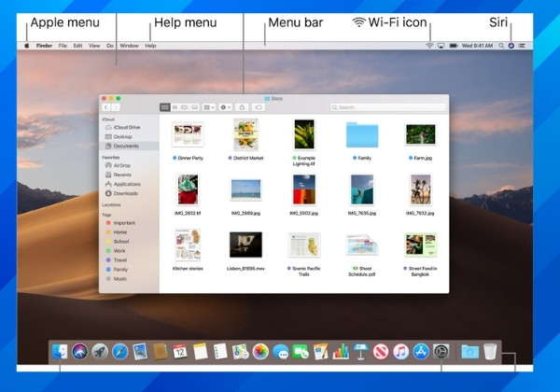
Task: Open the File menu
Action: point(63,46)
